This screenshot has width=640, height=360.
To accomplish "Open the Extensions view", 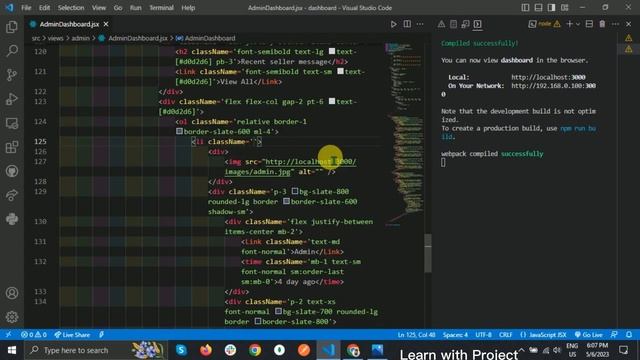I will pos(12,147).
